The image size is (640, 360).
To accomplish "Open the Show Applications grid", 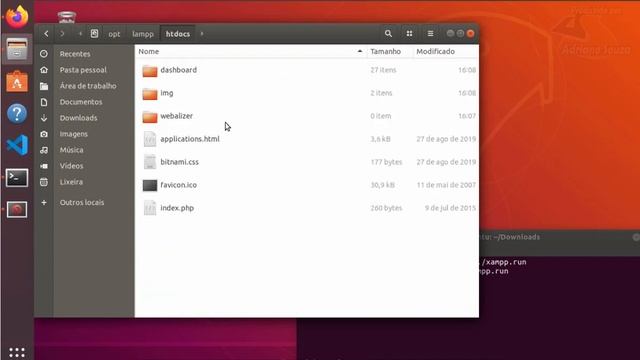I will point(17,352).
